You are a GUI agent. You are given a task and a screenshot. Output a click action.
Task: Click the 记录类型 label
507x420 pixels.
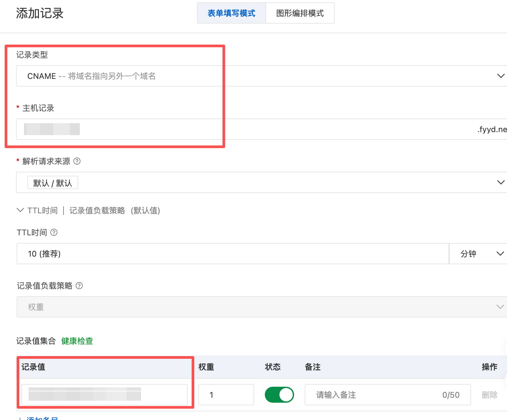pyautogui.click(x=32, y=55)
